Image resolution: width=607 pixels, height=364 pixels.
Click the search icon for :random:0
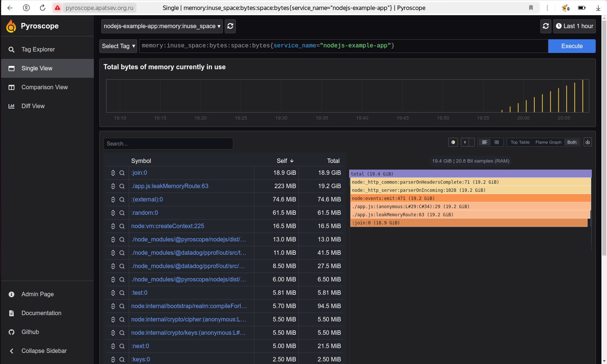(x=122, y=213)
